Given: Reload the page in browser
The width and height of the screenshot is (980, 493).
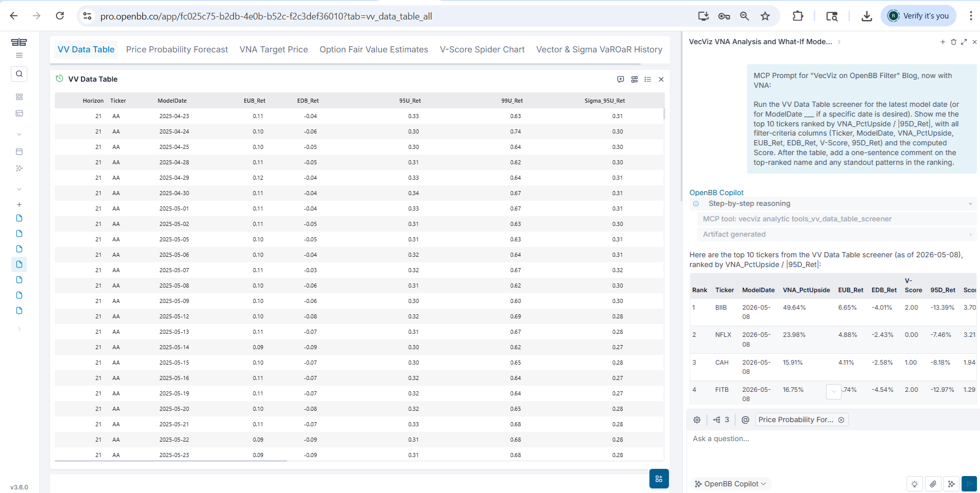Looking at the screenshot, I should point(60,16).
